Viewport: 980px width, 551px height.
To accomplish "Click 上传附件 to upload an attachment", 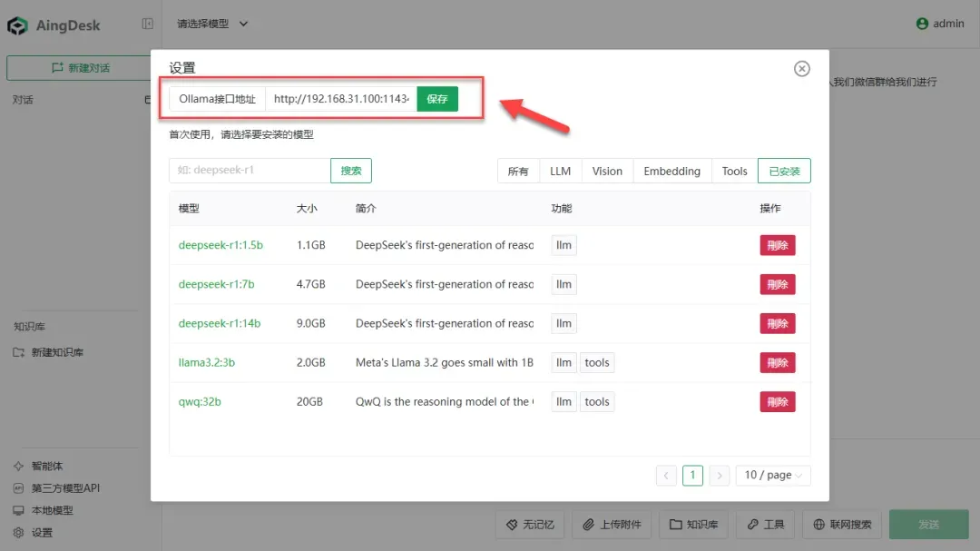I will pos(612,525).
